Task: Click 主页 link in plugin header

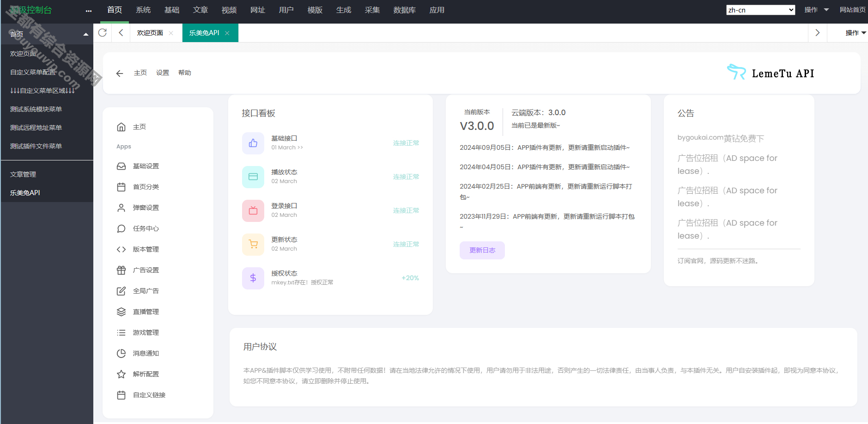Action: (x=140, y=73)
